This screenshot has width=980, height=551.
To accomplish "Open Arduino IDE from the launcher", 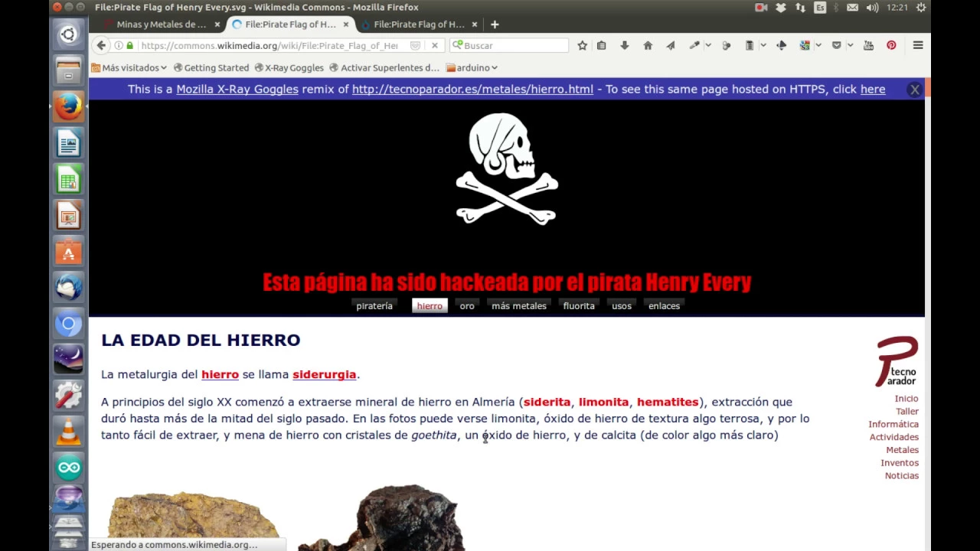I will coord(68,468).
